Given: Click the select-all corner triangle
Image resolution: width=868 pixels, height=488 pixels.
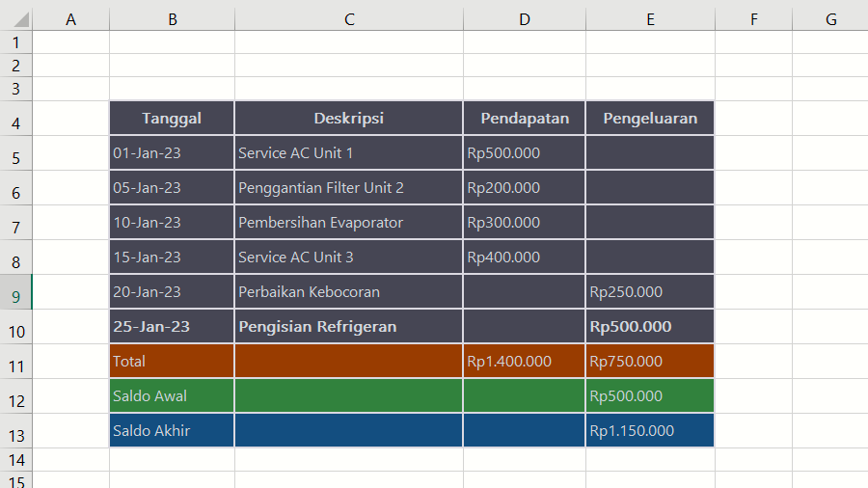Looking at the screenshot, I should pos(21,20).
